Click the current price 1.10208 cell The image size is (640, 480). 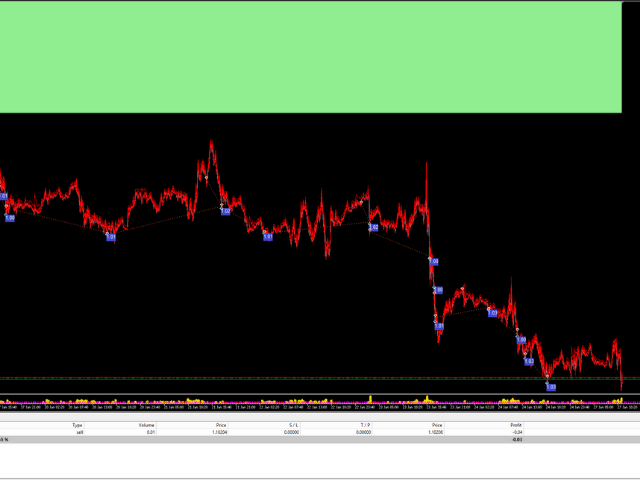click(436, 432)
